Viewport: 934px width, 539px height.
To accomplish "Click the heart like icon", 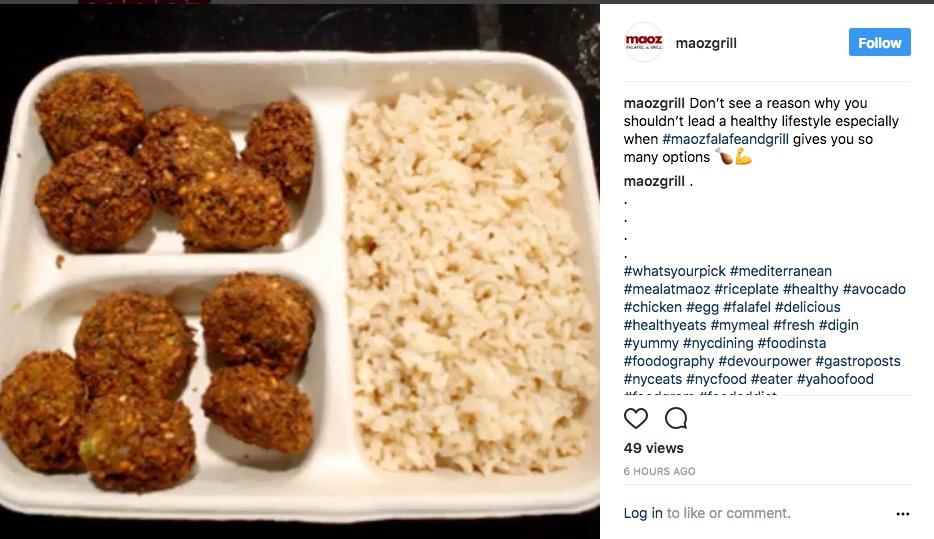I will (x=636, y=418).
